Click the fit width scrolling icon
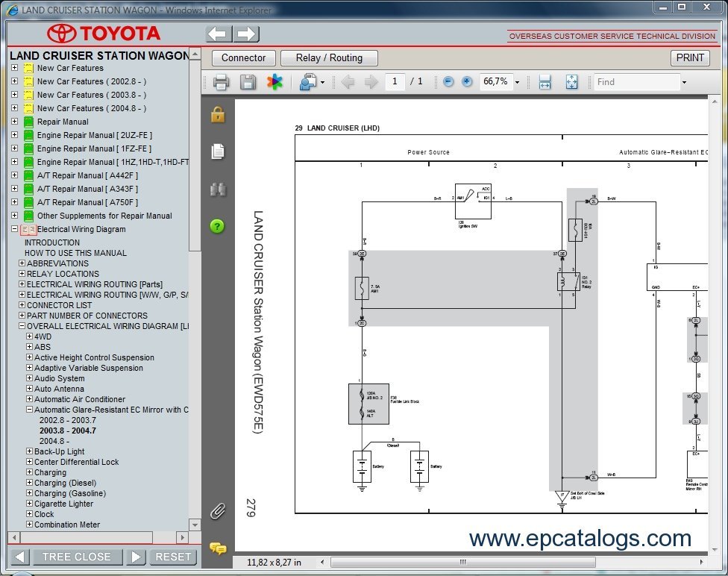Image resolution: width=728 pixels, height=576 pixels. (x=545, y=82)
